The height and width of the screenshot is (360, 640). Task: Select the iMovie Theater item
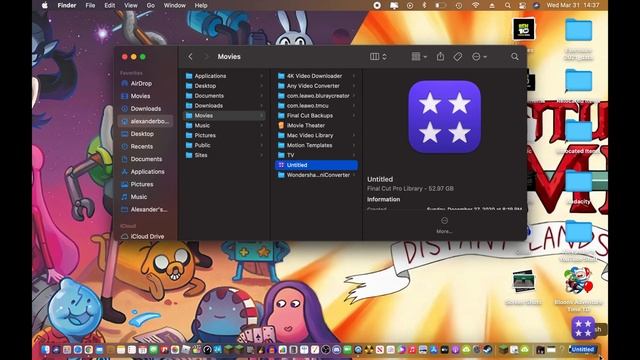316,125
